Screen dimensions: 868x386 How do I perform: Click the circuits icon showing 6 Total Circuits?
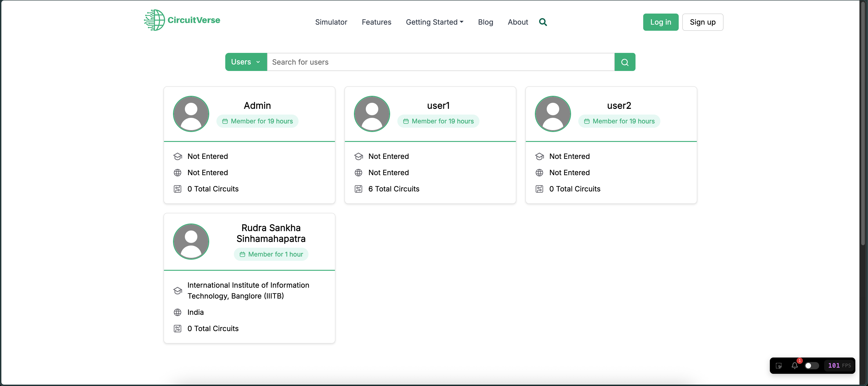pyautogui.click(x=358, y=189)
